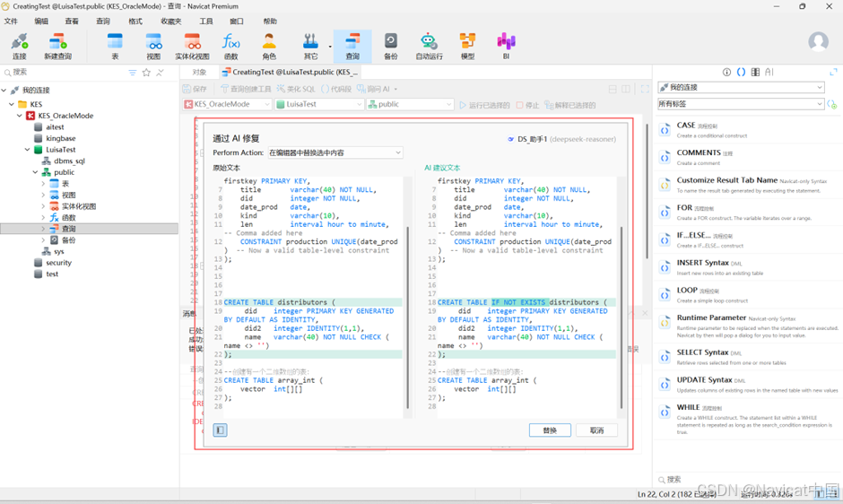Click the 其它 (Others) toolbar icon

pyautogui.click(x=311, y=47)
